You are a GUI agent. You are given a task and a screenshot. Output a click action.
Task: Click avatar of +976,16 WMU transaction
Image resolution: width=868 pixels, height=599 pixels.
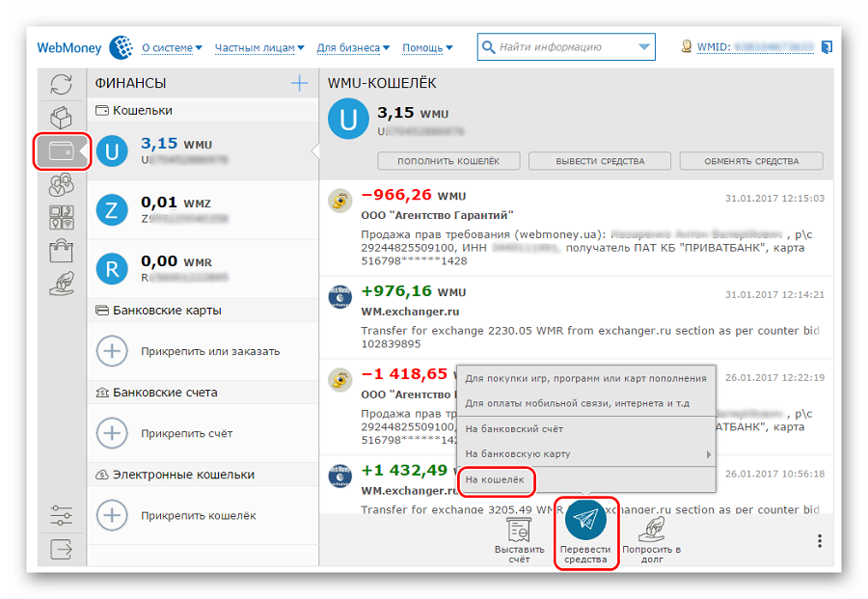pos(339,297)
